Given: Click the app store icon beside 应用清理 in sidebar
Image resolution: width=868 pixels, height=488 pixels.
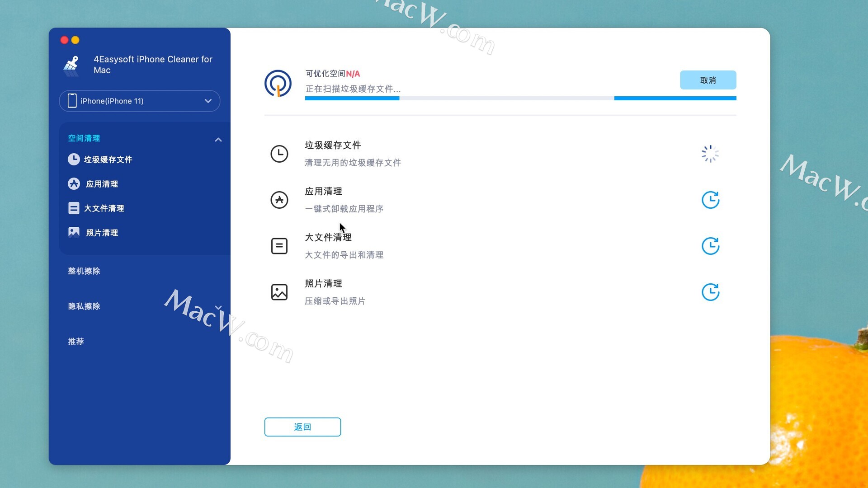Looking at the screenshot, I should point(74,184).
